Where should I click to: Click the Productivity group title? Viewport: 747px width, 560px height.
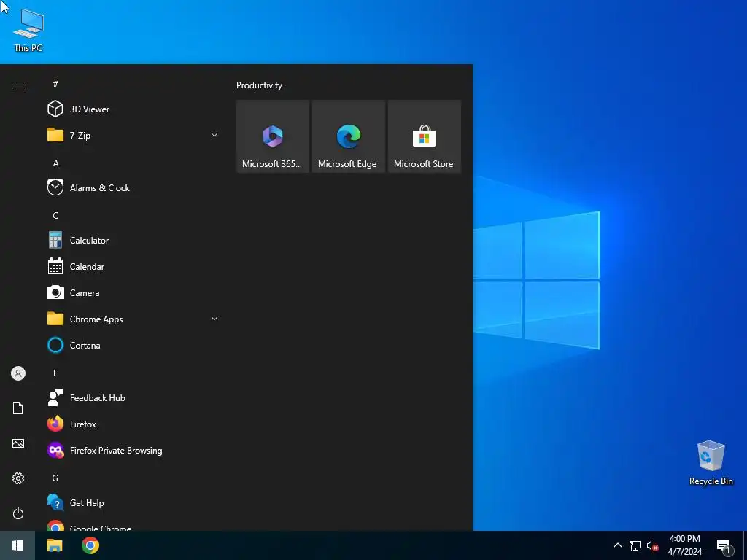pos(259,85)
